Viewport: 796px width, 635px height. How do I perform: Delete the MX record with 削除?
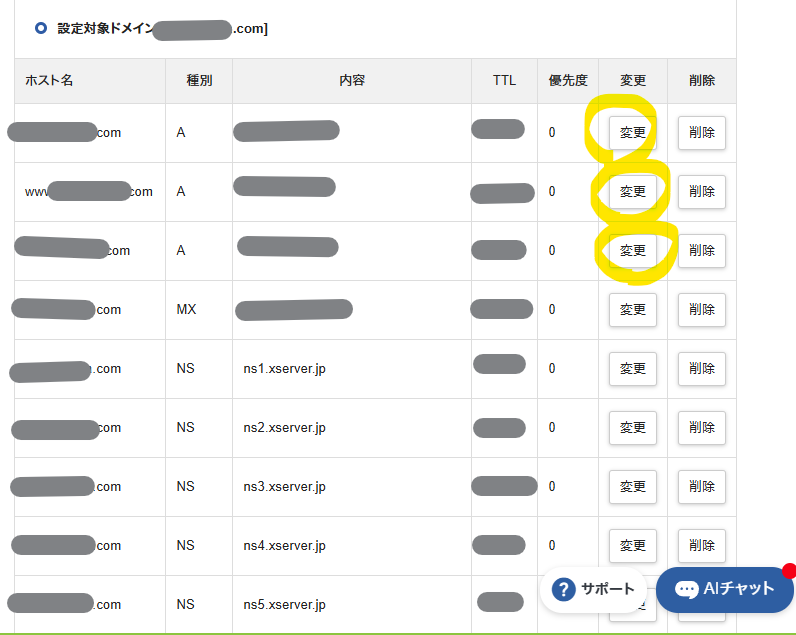pyautogui.click(x=702, y=309)
